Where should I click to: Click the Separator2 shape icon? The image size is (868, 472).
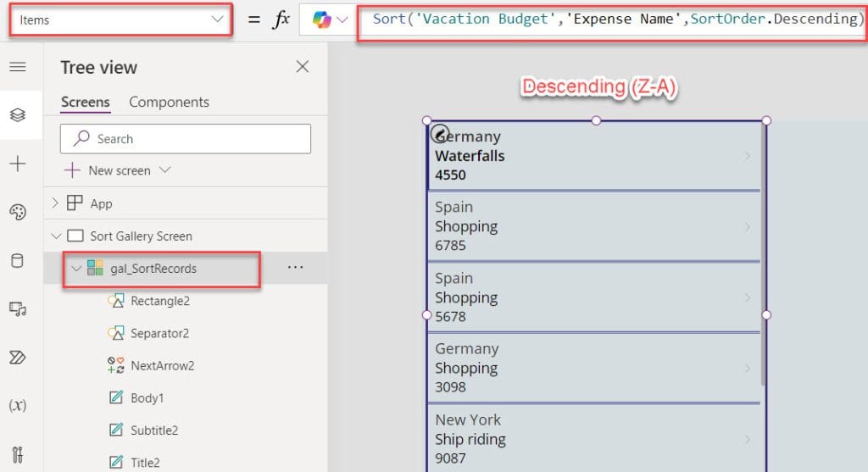click(115, 333)
